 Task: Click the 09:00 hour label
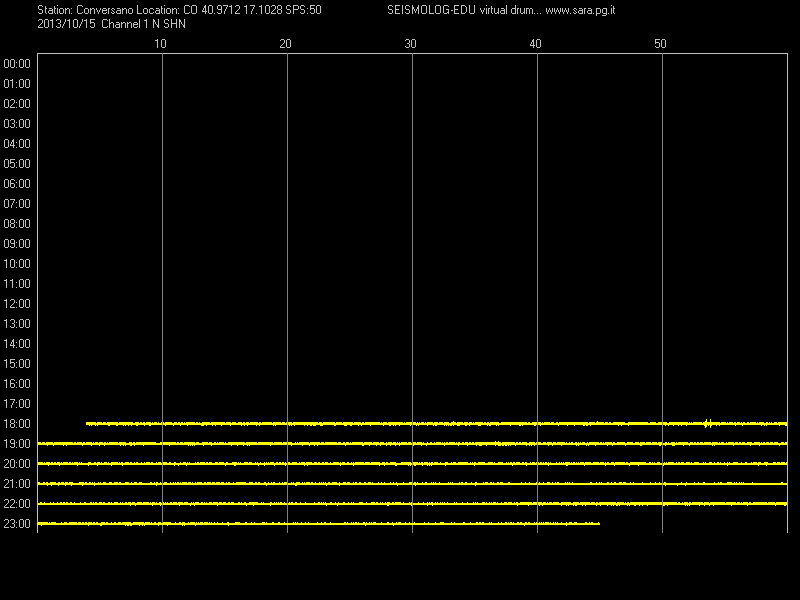coord(17,244)
